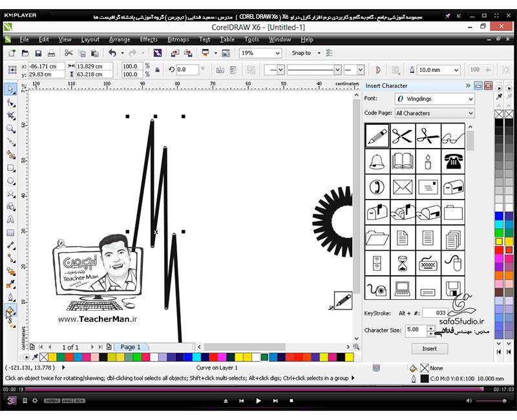Open the line style dropdown

click(337, 70)
